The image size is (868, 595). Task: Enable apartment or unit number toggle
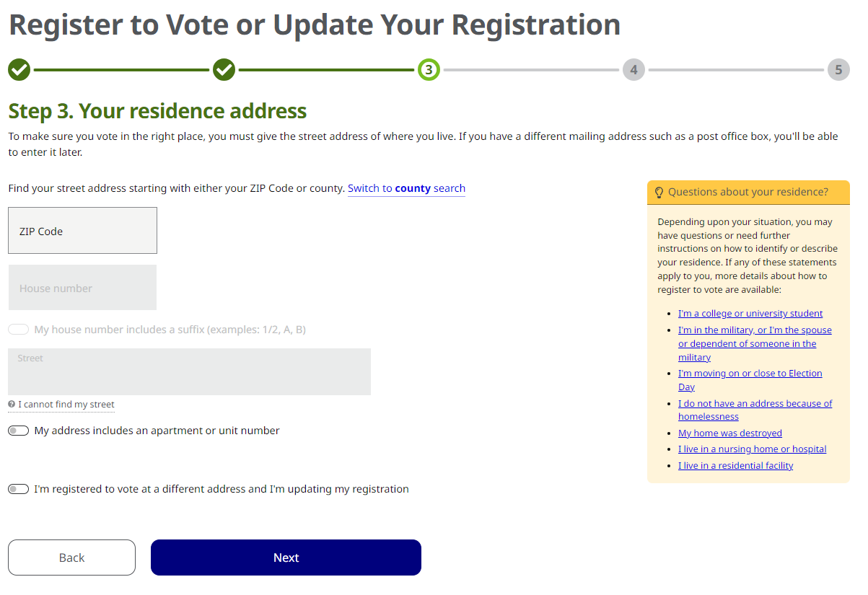[18, 431]
